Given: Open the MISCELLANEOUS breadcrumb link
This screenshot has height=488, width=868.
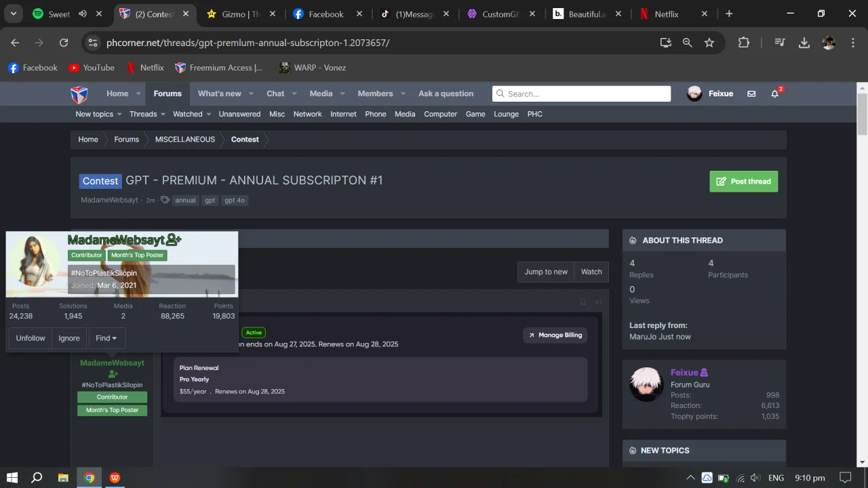Looking at the screenshot, I should tap(185, 140).
